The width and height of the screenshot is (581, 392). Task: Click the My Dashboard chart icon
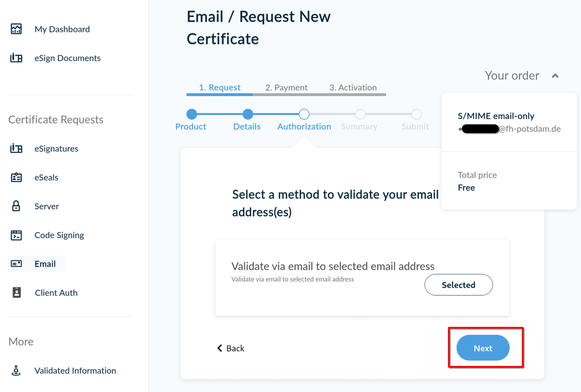pyautogui.click(x=16, y=29)
